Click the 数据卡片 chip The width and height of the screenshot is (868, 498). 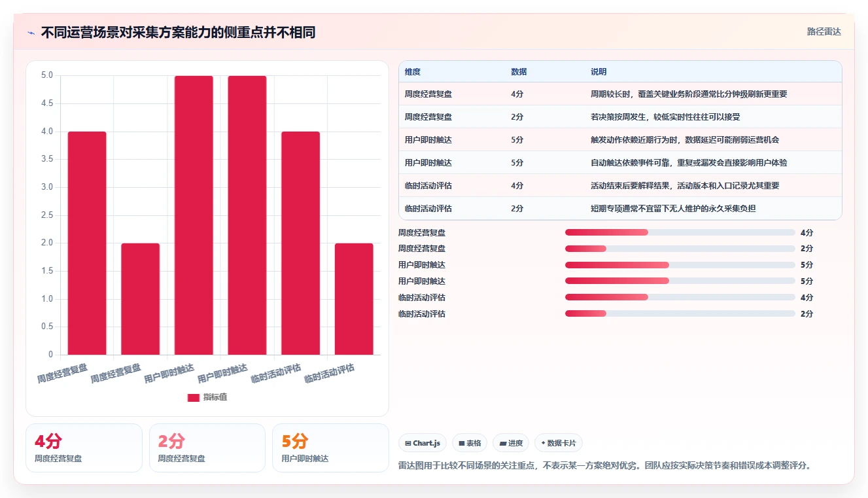click(558, 443)
